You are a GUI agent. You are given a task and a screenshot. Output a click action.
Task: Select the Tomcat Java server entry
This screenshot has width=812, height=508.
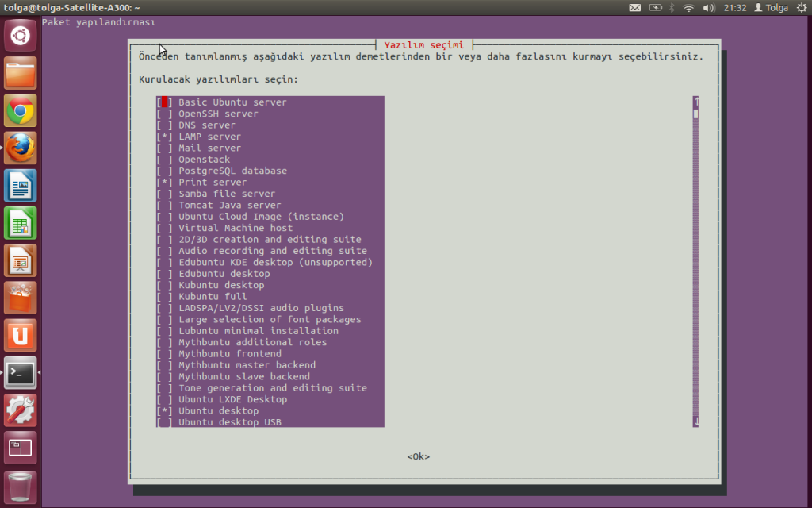229,205
